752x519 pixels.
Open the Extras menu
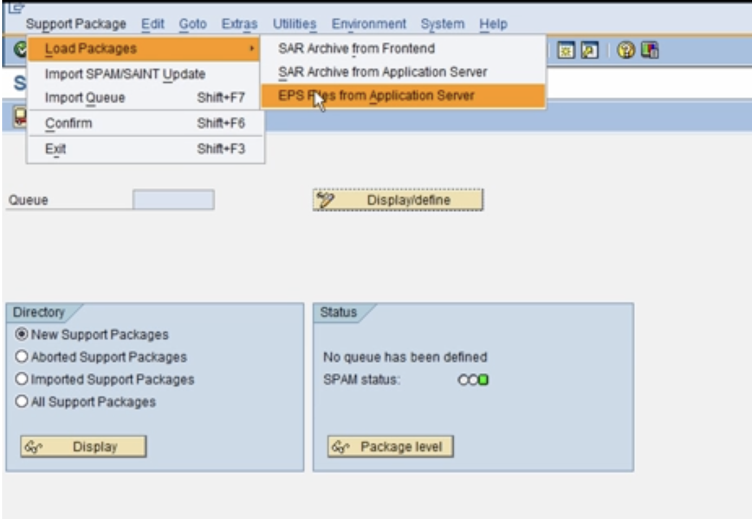(x=239, y=24)
